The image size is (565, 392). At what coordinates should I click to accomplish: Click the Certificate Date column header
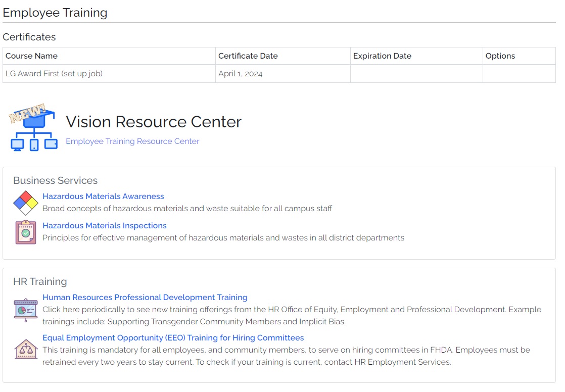pos(248,56)
